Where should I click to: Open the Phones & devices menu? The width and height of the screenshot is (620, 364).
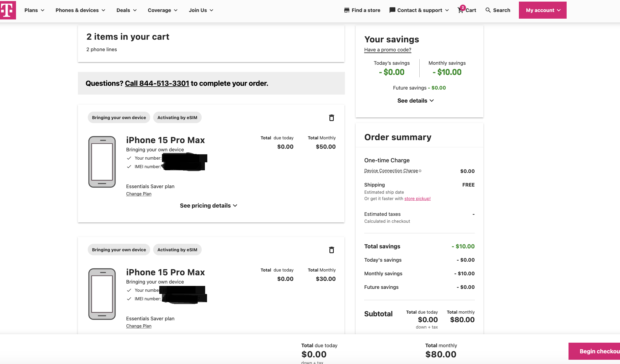pyautogui.click(x=80, y=10)
